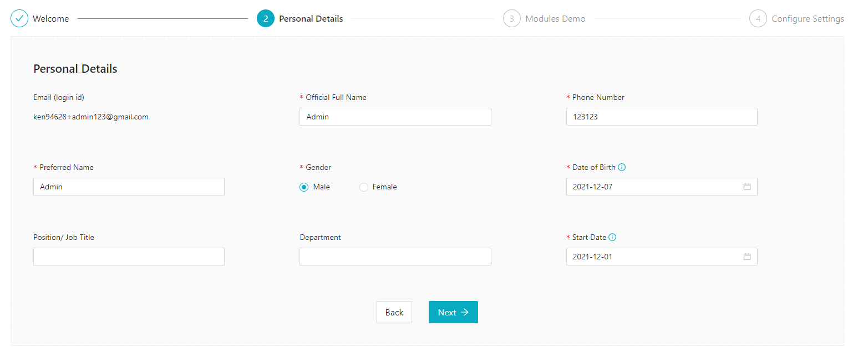This screenshot has width=868, height=356.
Task: Click the step 2 Personal Details circle icon
Action: point(265,18)
